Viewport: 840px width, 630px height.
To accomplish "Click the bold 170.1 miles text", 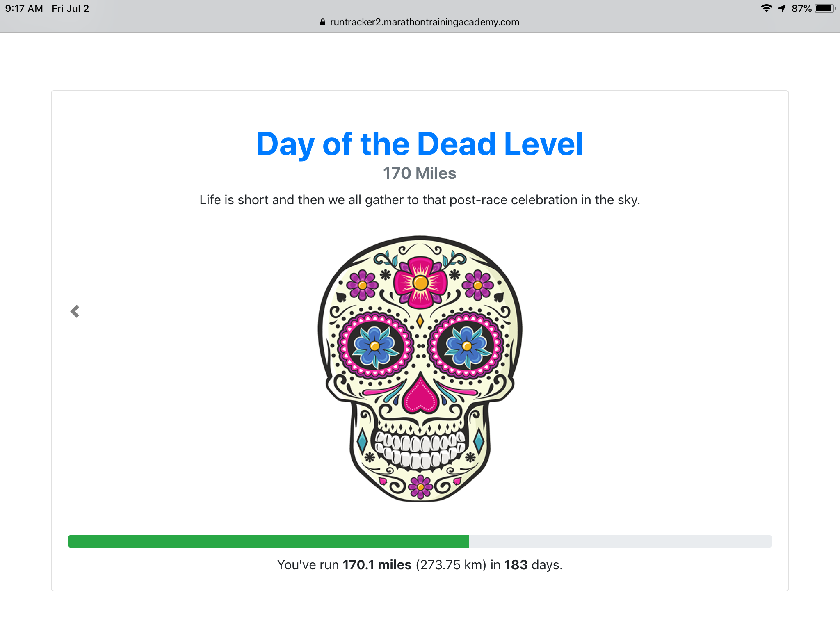I will [377, 565].
